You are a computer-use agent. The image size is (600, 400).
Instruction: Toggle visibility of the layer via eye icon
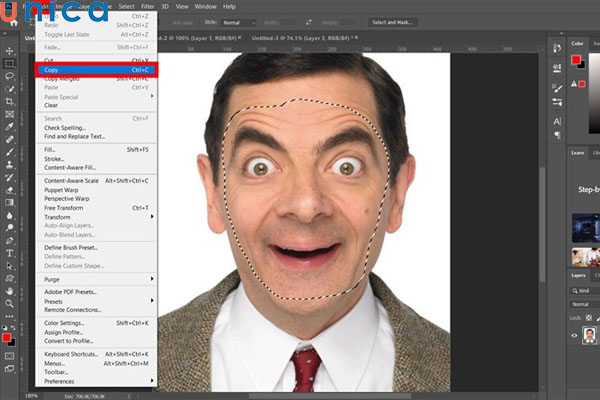pyautogui.click(x=573, y=337)
